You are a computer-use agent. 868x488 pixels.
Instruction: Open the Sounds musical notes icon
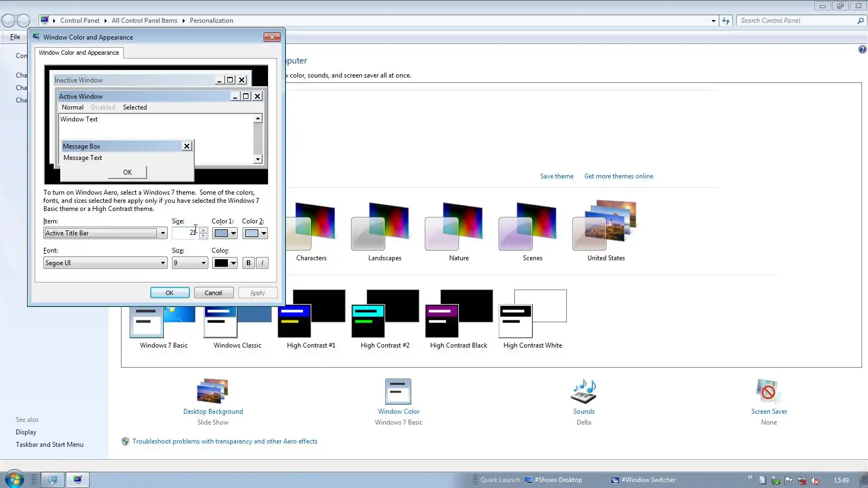(x=584, y=391)
